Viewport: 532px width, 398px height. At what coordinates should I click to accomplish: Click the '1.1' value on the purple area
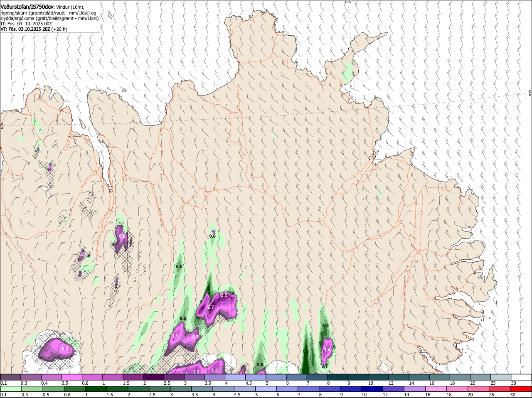pyautogui.click(x=175, y=337)
